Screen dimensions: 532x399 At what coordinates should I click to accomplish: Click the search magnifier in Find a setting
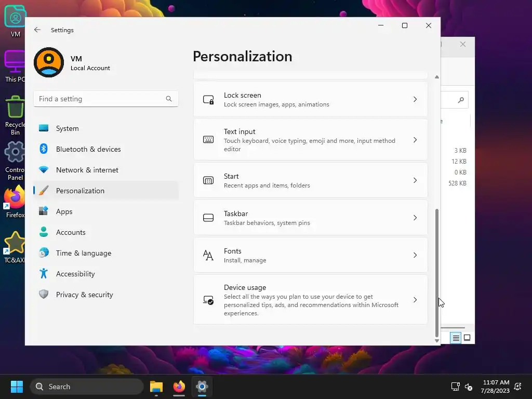[x=169, y=99]
